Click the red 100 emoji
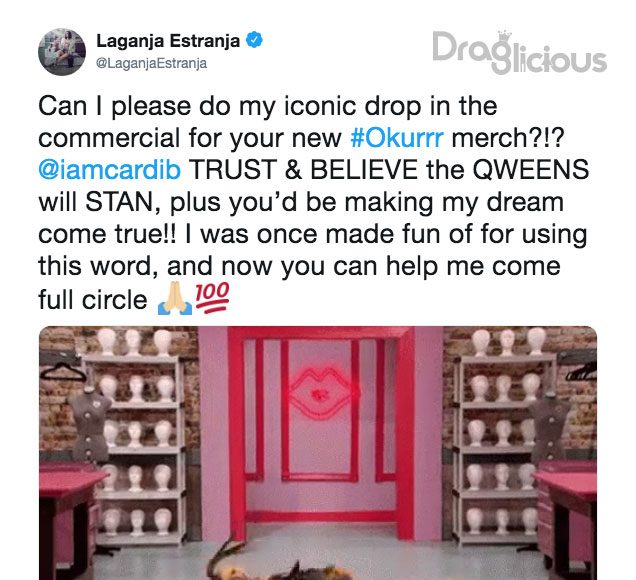This screenshot has height=580, width=636. tap(213, 298)
